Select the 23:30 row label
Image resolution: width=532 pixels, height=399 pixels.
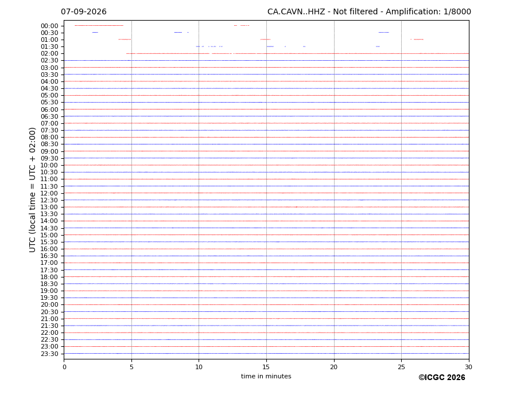pos(49,354)
